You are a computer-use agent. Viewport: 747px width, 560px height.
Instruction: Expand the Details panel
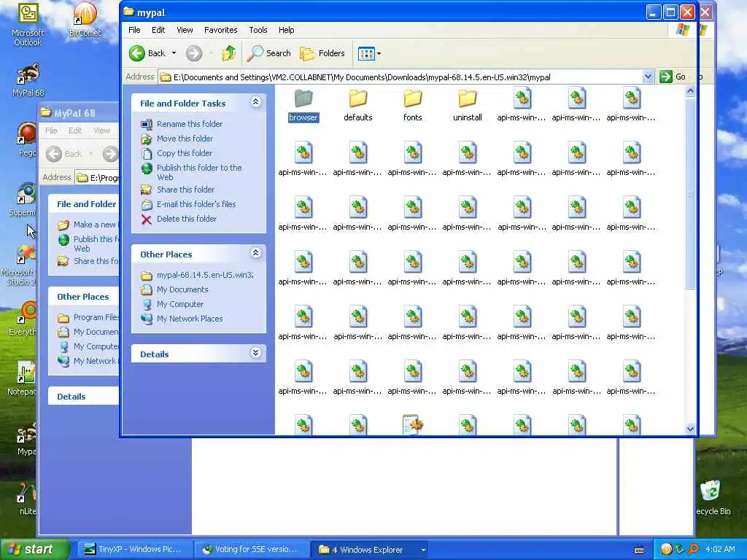256,353
